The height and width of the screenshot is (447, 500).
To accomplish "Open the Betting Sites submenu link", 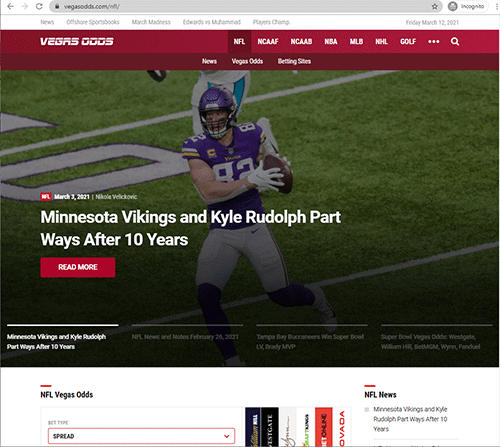I will (294, 61).
